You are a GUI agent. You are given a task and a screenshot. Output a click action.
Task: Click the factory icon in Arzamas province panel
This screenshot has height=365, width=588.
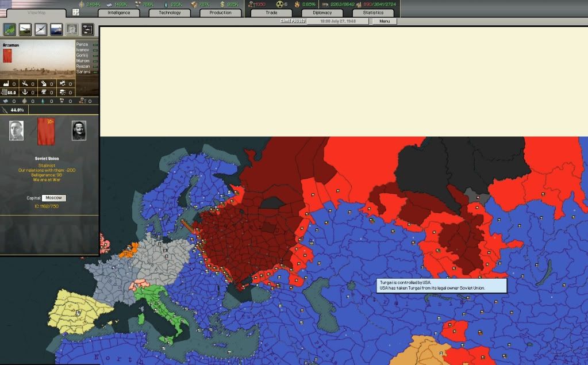[6, 83]
